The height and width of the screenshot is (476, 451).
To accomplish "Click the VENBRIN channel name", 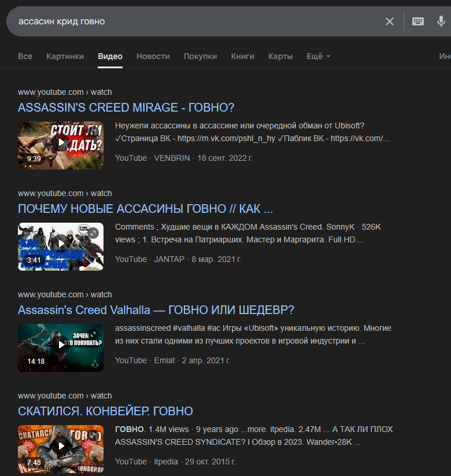I will 172,158.
